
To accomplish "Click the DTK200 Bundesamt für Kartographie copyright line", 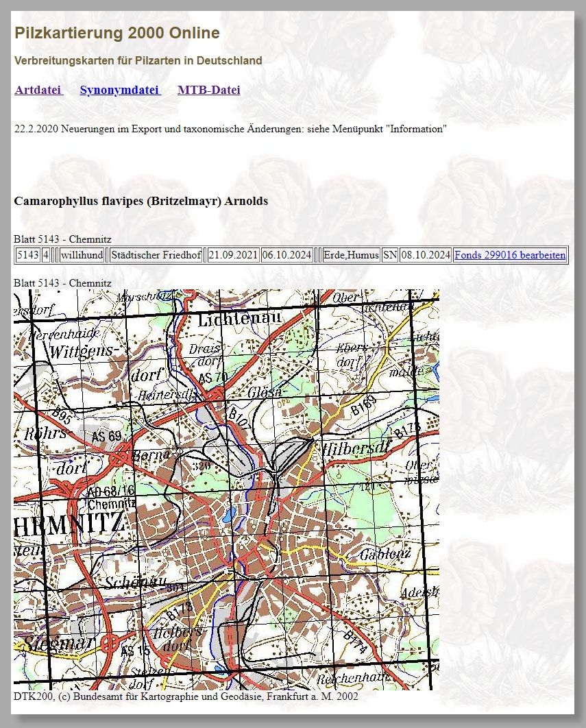I will tap(186, 696).
